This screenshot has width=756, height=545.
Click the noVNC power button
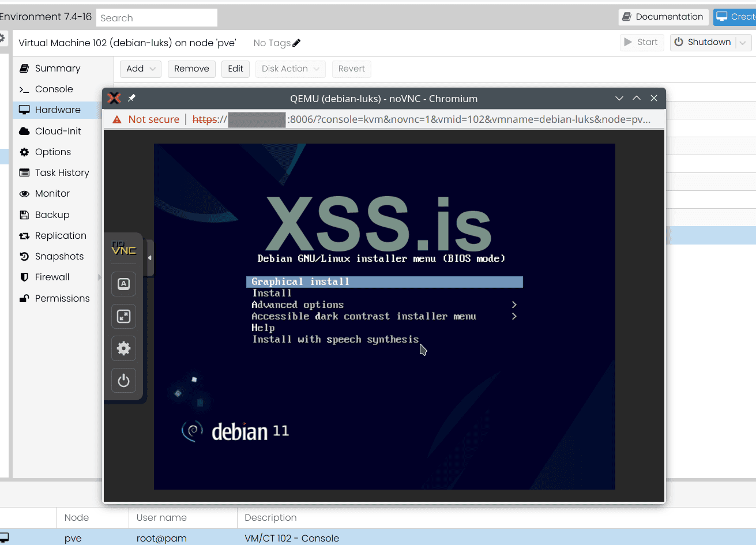pos(123,381)
